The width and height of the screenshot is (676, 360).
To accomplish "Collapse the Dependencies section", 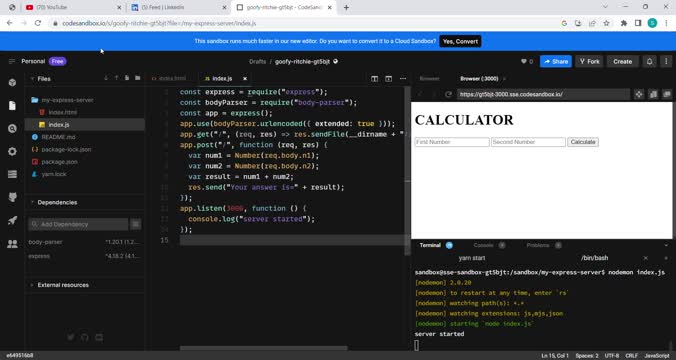I will [x=32, y=202].
